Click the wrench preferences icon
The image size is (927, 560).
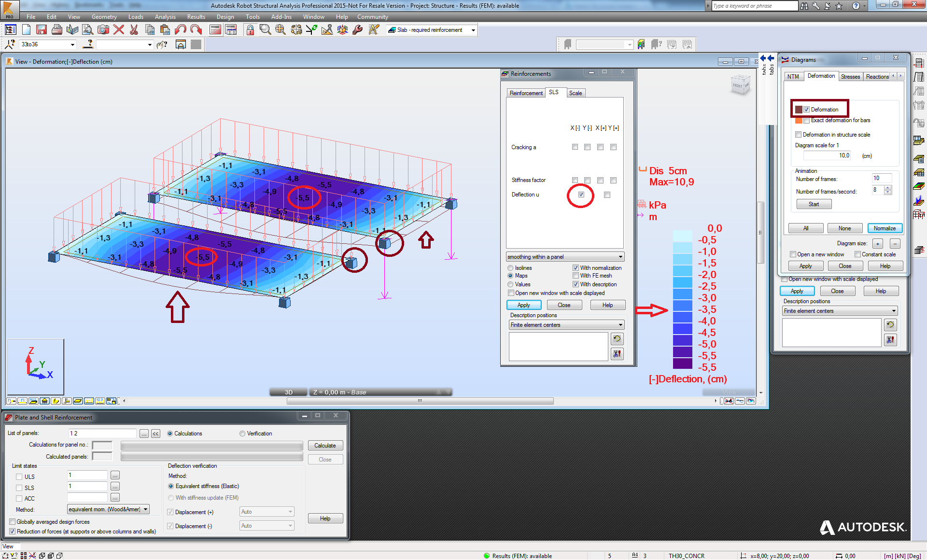[358, 30]
